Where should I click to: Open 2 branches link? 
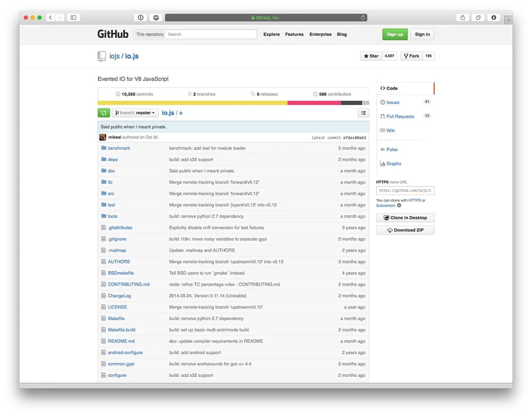tap(202, 94)
